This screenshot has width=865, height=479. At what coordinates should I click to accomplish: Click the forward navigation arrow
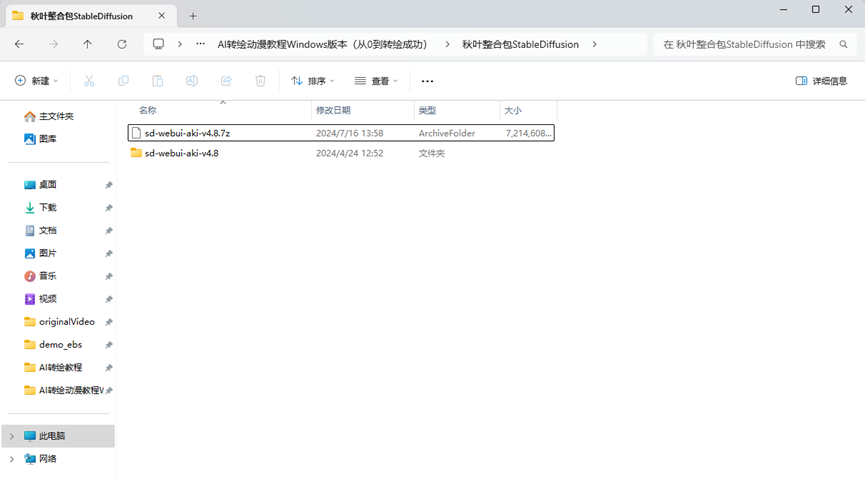[x=54, y=44]
